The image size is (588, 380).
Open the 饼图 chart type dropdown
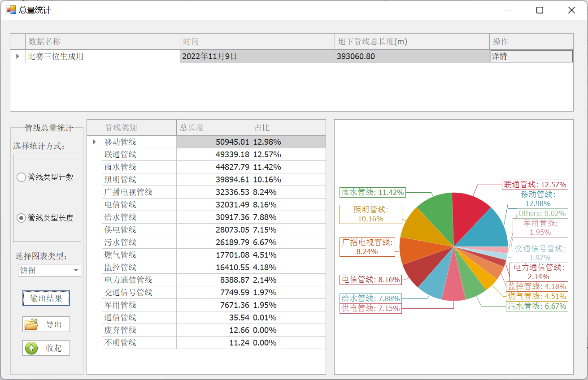tap(76, 270)
